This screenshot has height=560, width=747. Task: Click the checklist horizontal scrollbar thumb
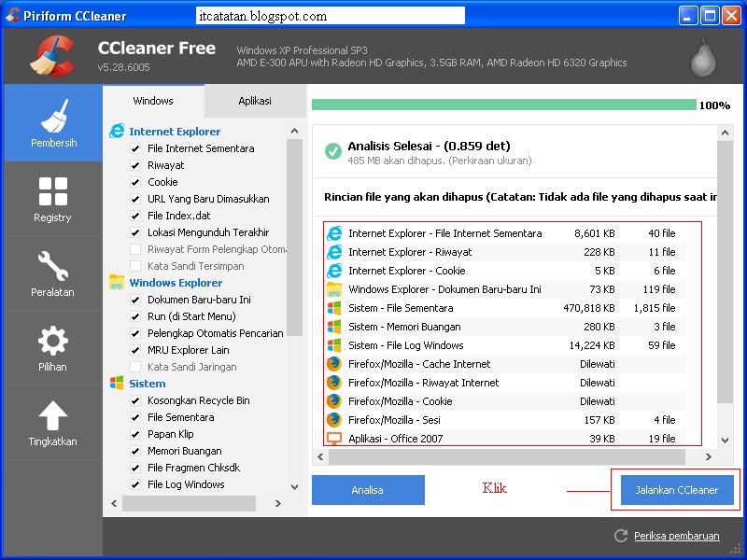click(x=190, y=503)
